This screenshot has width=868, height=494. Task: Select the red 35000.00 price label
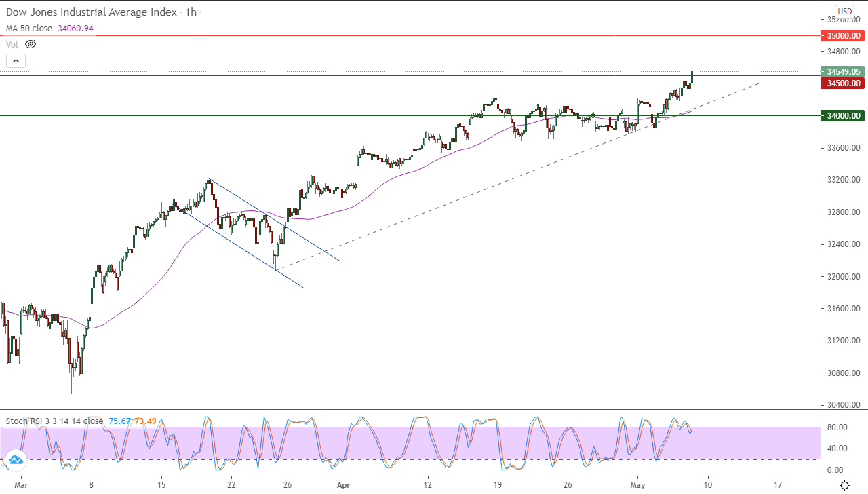pos(844,35)
